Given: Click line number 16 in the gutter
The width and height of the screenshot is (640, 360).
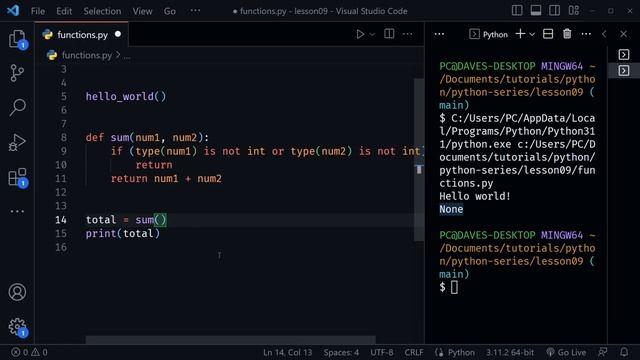Looking at the screenshot, I should pyautogui.click(x=61, y=247).
